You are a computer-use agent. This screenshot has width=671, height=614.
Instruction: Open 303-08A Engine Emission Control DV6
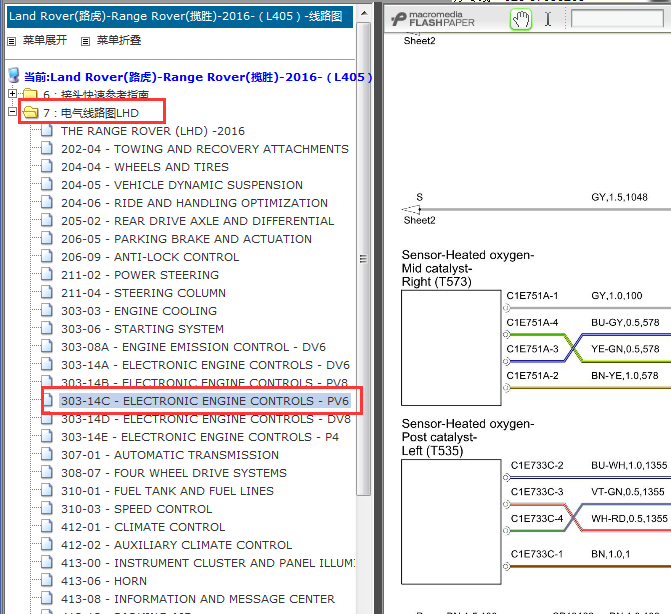[193, 347]
